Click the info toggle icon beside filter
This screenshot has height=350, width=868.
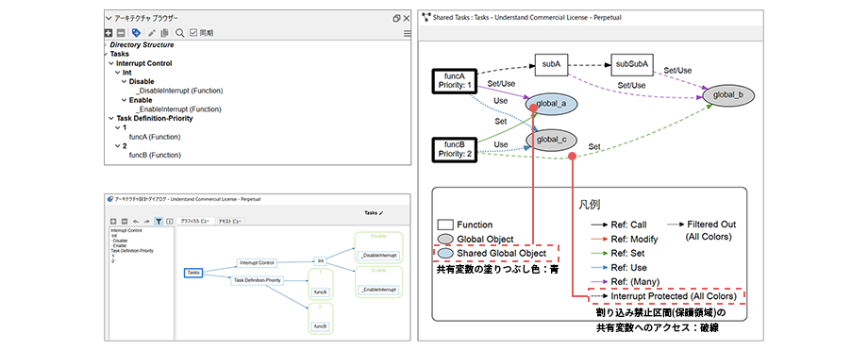point(170,221)
